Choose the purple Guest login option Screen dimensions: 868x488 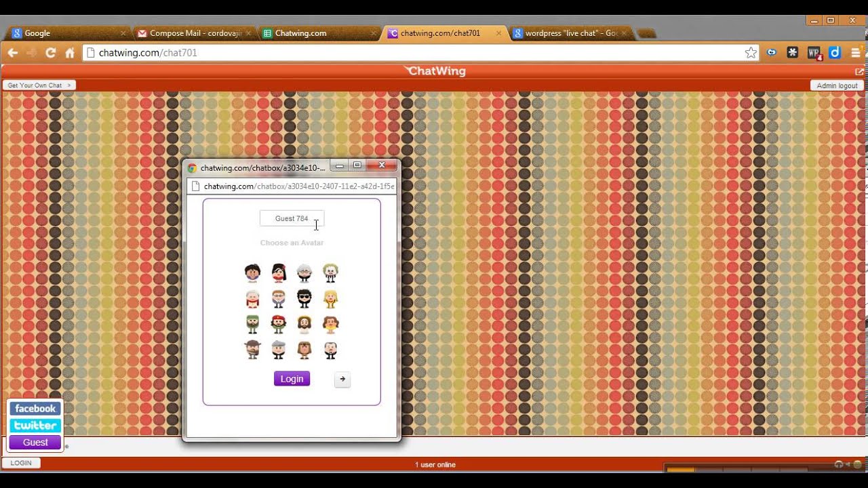[x=35, y=443]
